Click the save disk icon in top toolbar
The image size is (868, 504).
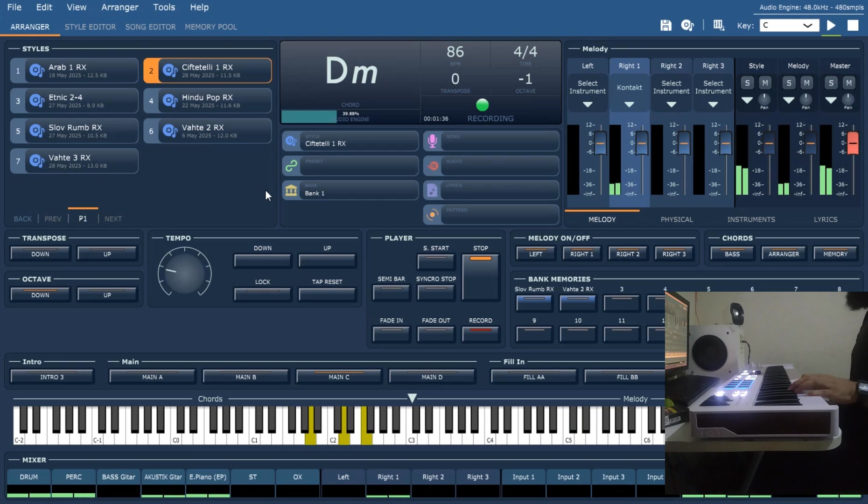tap(666, 25)
